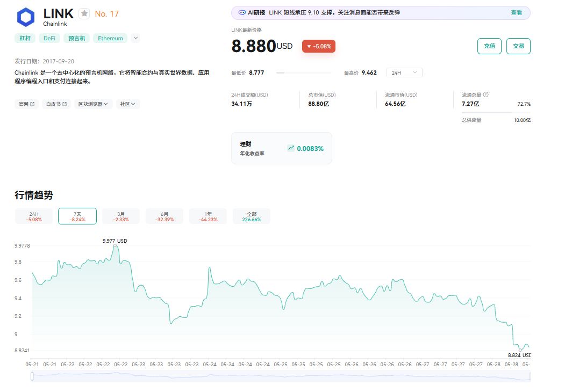Expand more tags with the chevron
Screen dimensions: 572x392
click(x=135, y=38)
